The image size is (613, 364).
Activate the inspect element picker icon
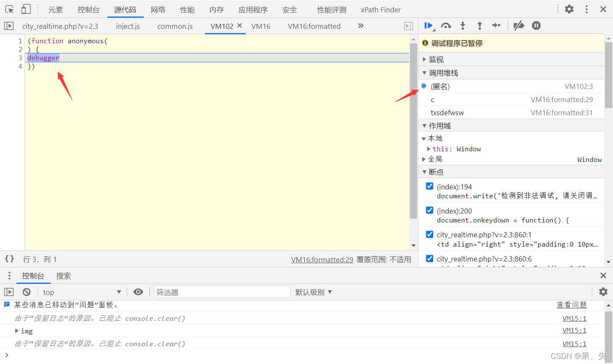click(10, 9)
